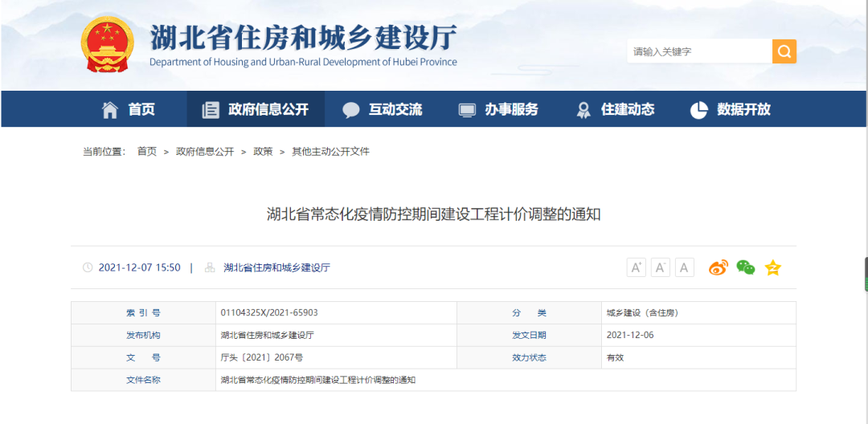Go to 办事服务 section
Screen dimensions: 868x424
498,110
